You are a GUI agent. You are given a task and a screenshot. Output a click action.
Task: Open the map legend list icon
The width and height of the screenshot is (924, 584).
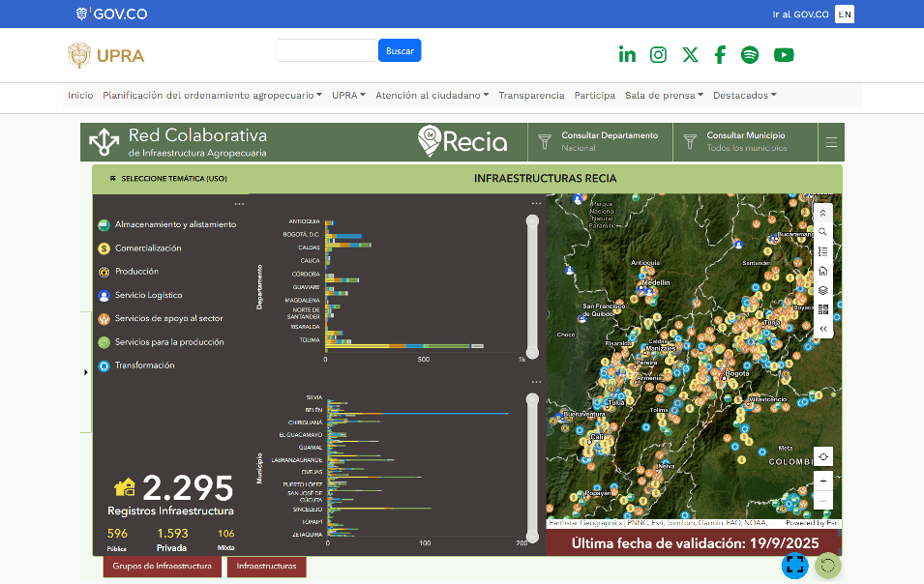pyautogui.click(x=822, y=251)
